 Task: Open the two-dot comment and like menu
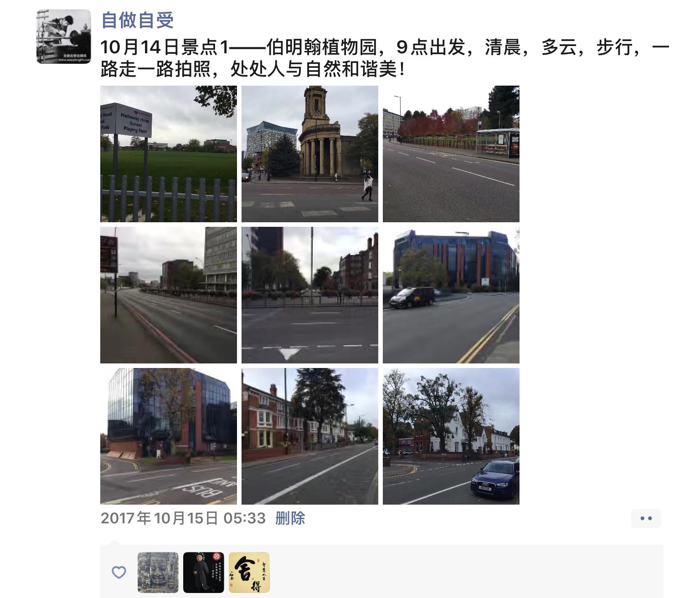[x=646, y=518]
